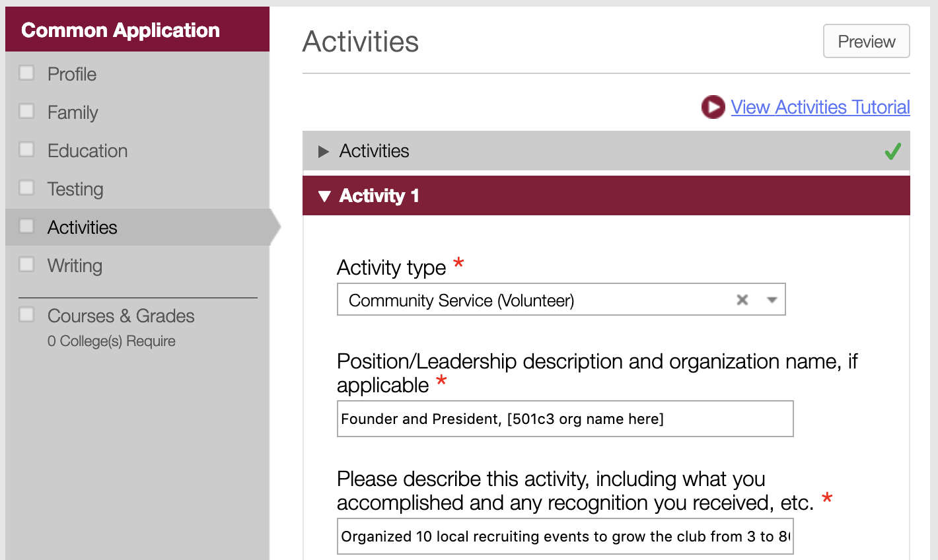The height and width of the screenshot is (560, 938).
Task: Click the 'Activity type' field label
Action: (x=392, y=267)
